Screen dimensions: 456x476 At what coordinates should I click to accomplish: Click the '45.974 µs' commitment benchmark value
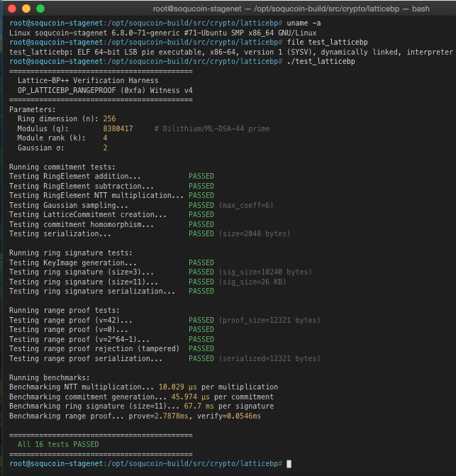191,397
